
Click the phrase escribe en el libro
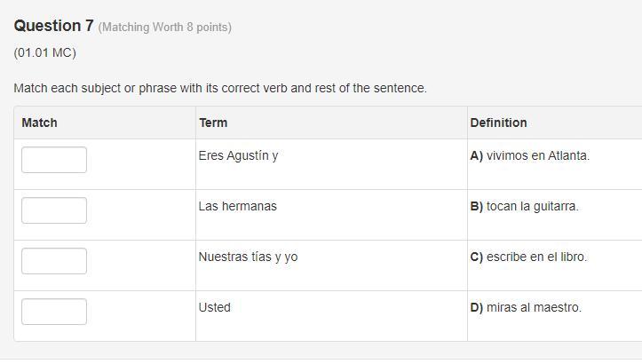tap(536, 257)
